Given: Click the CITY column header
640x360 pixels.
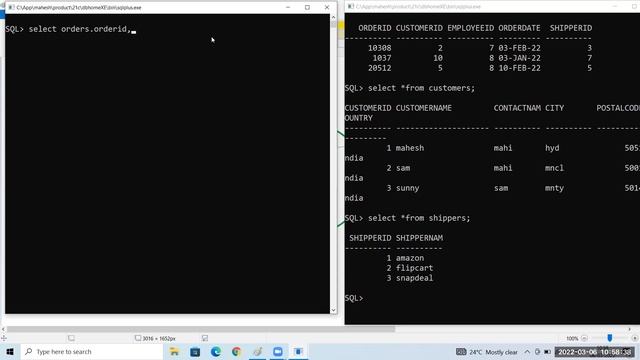Looking at the screenshot, I should tap(554, 108).
